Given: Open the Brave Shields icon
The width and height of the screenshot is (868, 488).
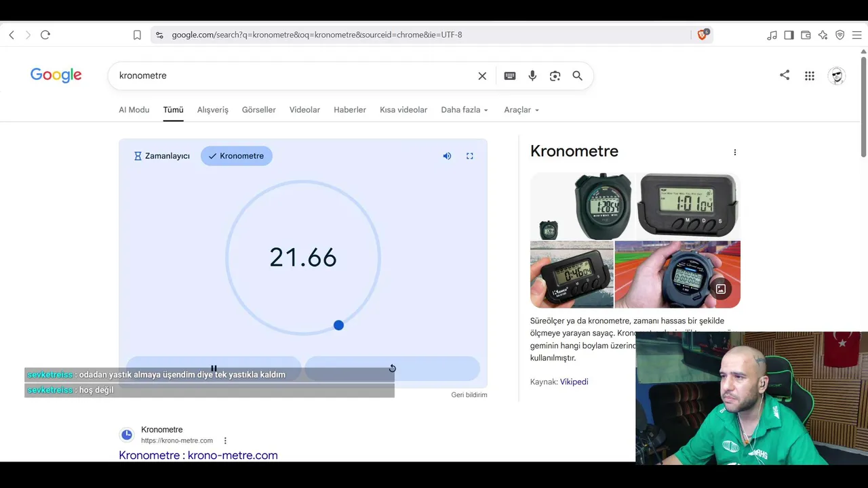Looking at the screenshot, I should pyautogui.click(x=703, y=35).
